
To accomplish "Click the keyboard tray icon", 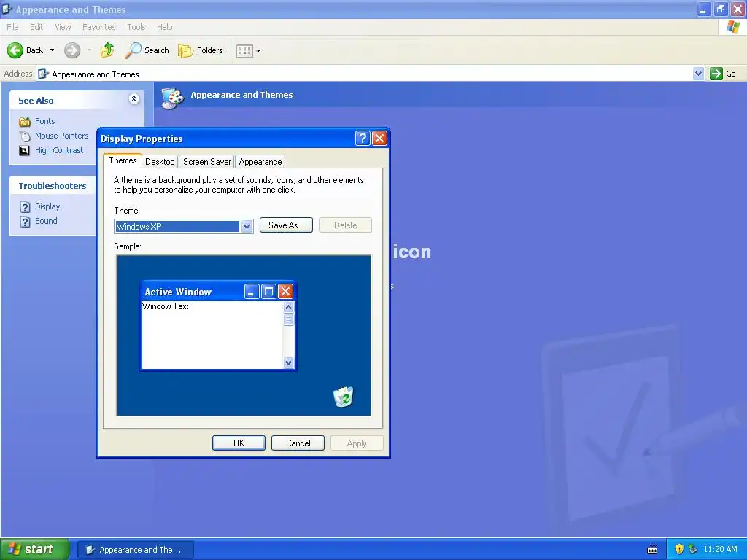I will tap(652, 550).
